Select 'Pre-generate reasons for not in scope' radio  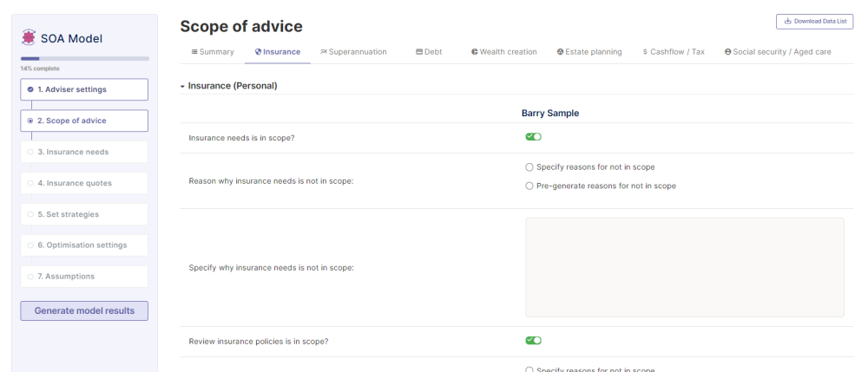[529, 186]
